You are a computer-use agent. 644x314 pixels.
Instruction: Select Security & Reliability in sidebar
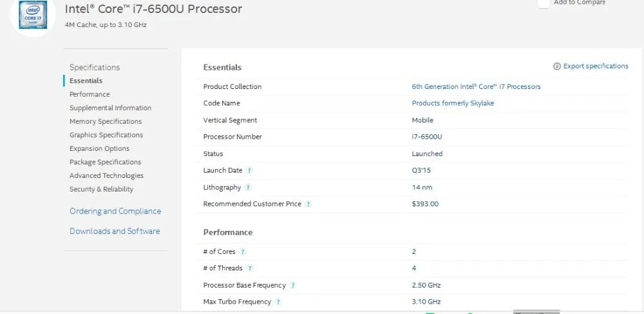(101, 189)
